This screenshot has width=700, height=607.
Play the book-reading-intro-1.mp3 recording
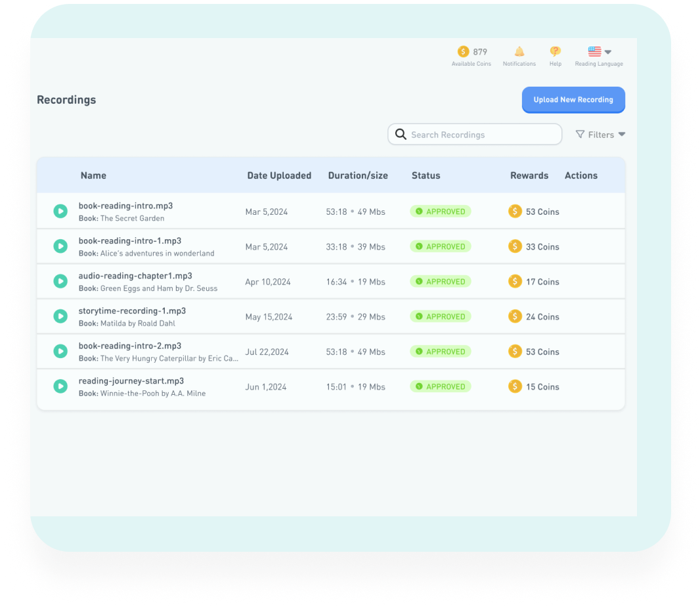pos(60,246)
